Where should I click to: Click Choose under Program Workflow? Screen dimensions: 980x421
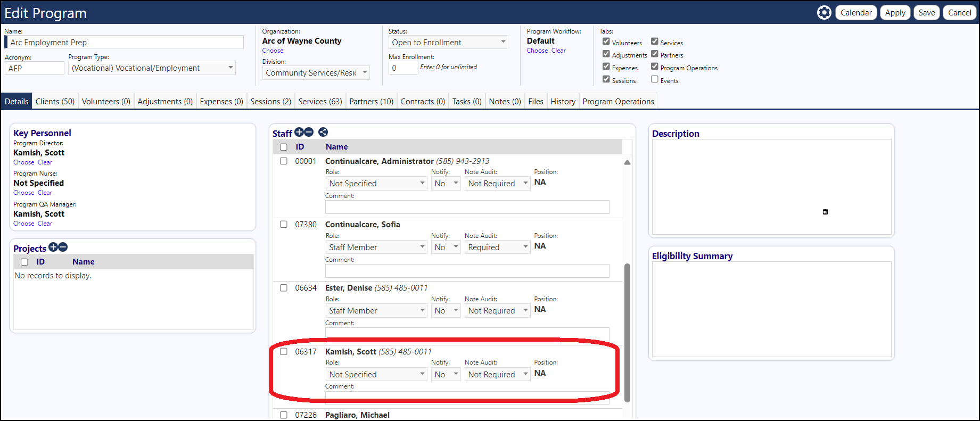coord(537,51)
